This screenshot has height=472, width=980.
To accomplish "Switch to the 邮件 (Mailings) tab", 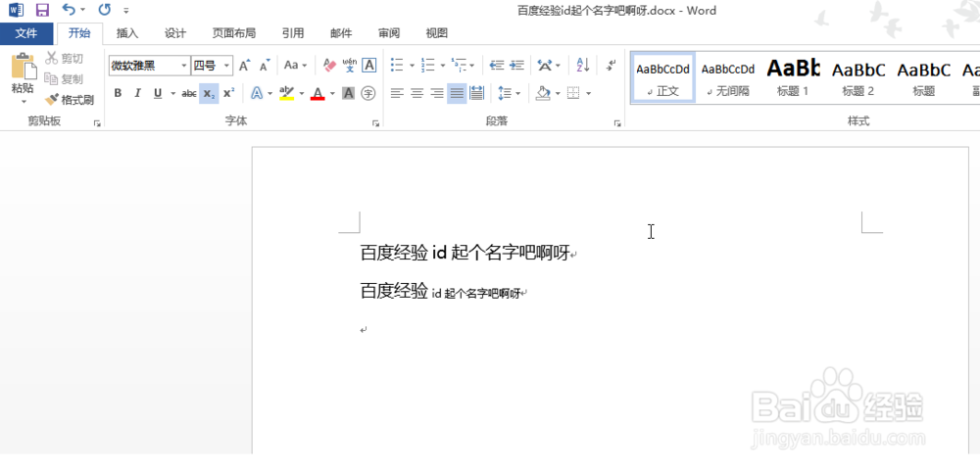I will [x=341, y=33].
